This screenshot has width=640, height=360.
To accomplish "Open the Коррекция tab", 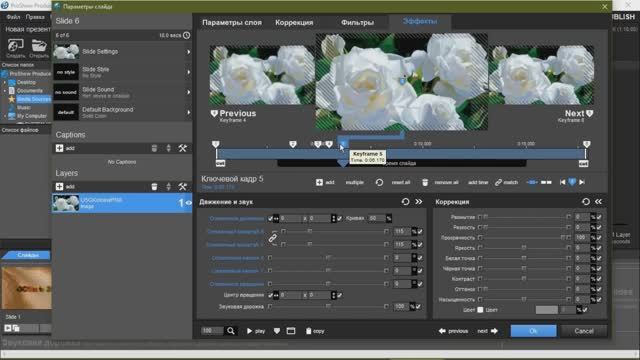I will tap(294, 23).
